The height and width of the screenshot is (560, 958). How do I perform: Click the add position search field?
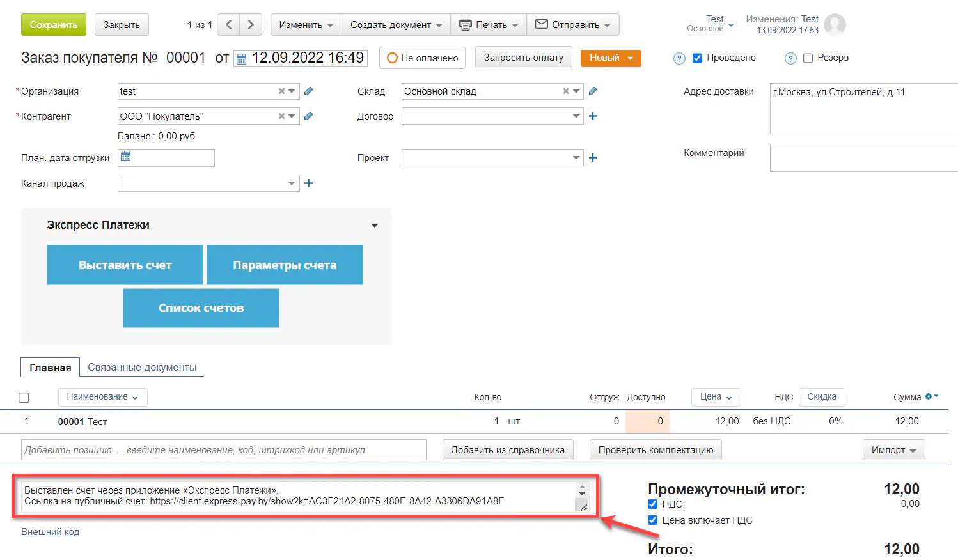click(223, 450)
